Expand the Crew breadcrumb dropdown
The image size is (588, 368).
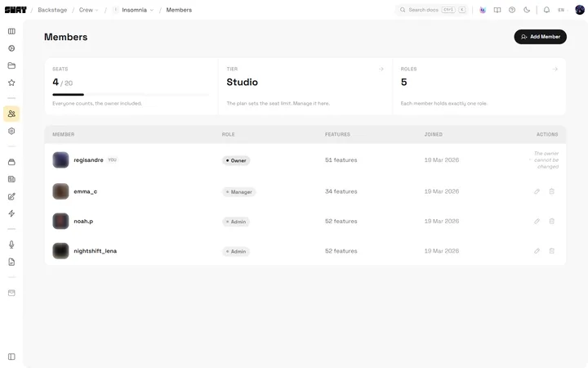(88, 10)
